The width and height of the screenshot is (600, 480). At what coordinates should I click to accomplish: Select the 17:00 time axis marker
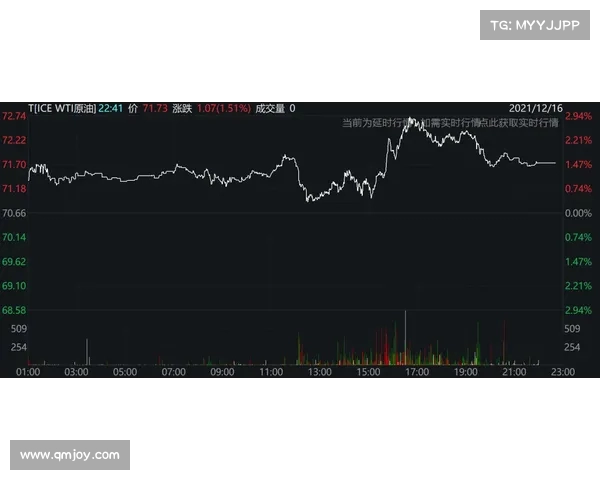(417, 372)
